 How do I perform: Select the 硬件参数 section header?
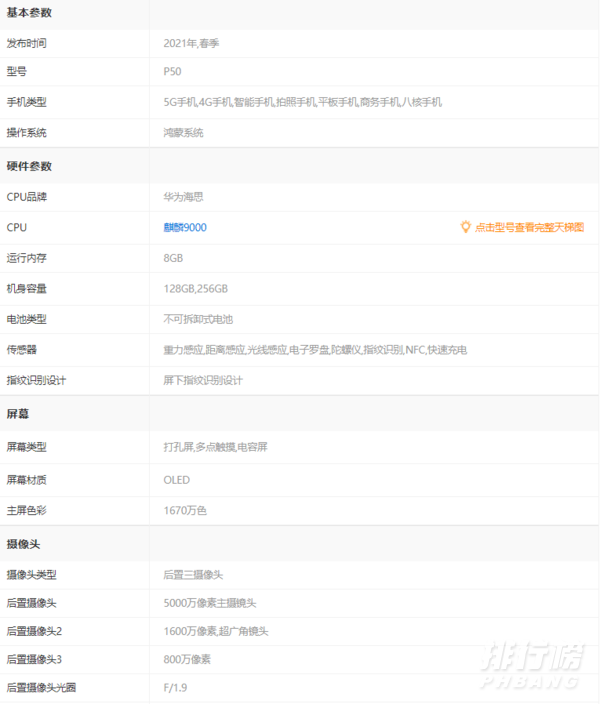pos(29,166)
